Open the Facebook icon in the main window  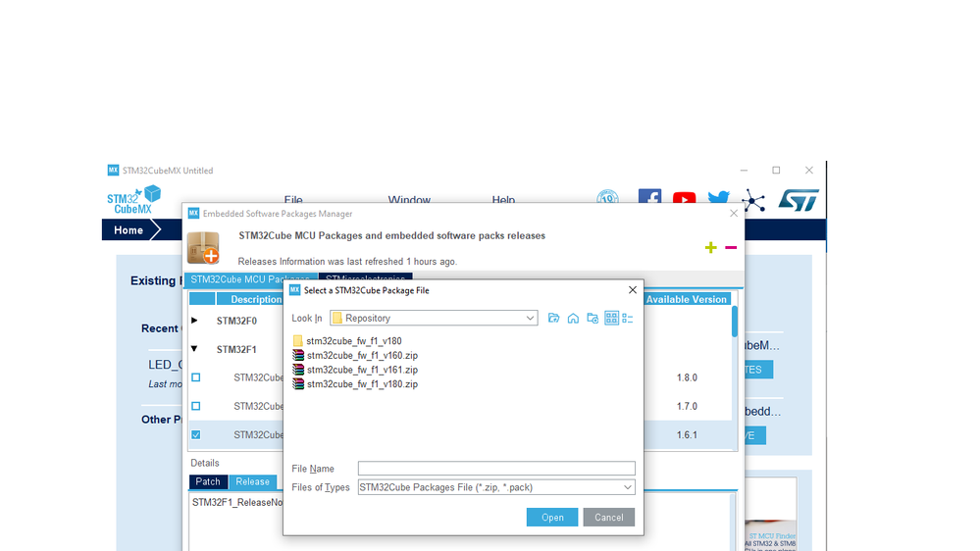point(650,197)
